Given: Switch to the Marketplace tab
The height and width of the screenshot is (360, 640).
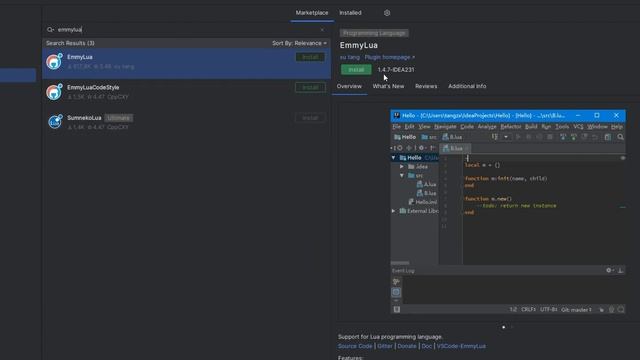Looking at the screenshot, I should click(312, 13).
